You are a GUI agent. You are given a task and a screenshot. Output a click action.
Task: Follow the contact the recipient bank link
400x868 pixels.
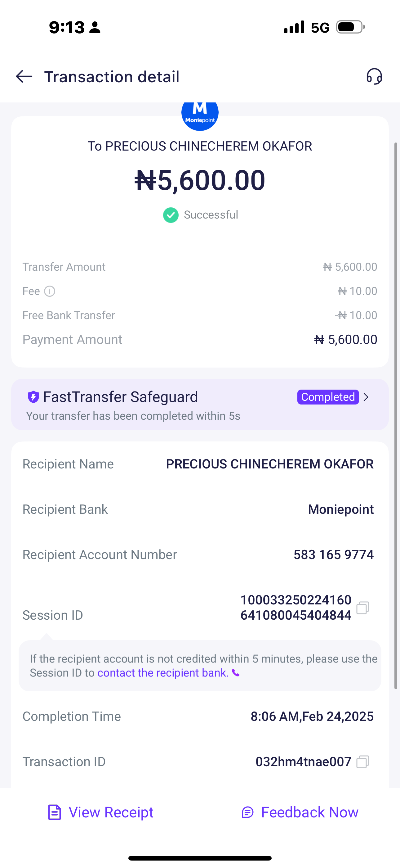coord(163,673)
